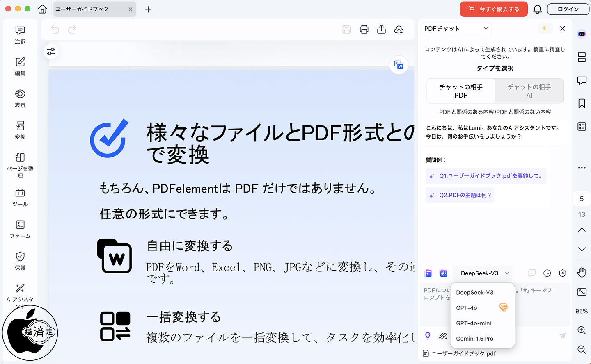Open the page thumbnails panel icon
This screenshot has height=364, width=591.
[x=582, y=57]
